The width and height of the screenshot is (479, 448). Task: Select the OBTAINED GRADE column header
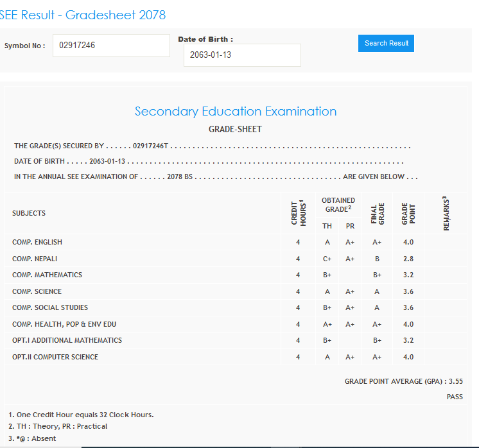point(338,205)
